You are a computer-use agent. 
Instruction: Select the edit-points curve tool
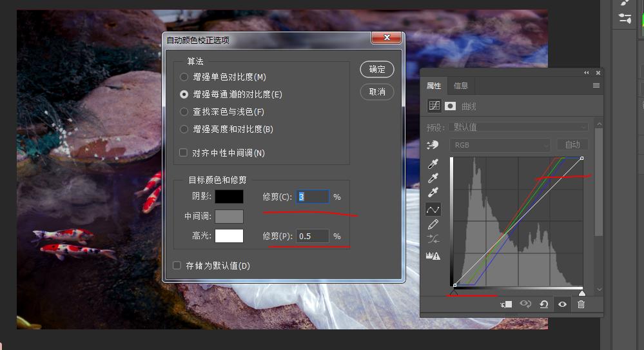(x=433, y=209)
